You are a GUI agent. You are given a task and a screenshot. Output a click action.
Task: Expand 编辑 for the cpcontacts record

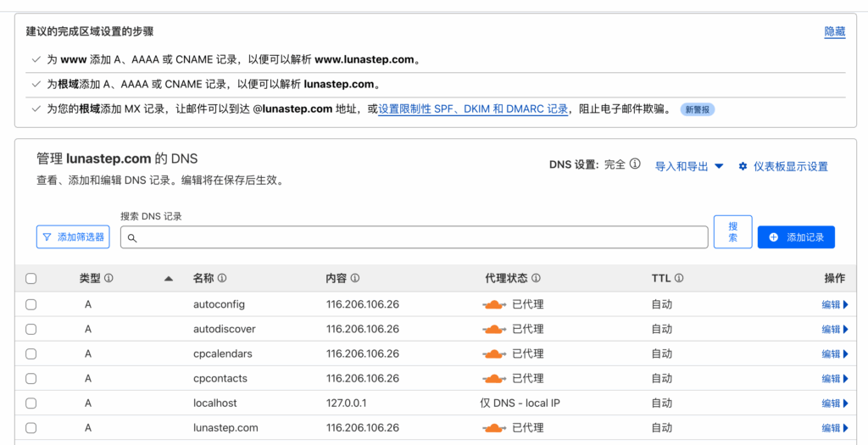click(x=835, y=379)
